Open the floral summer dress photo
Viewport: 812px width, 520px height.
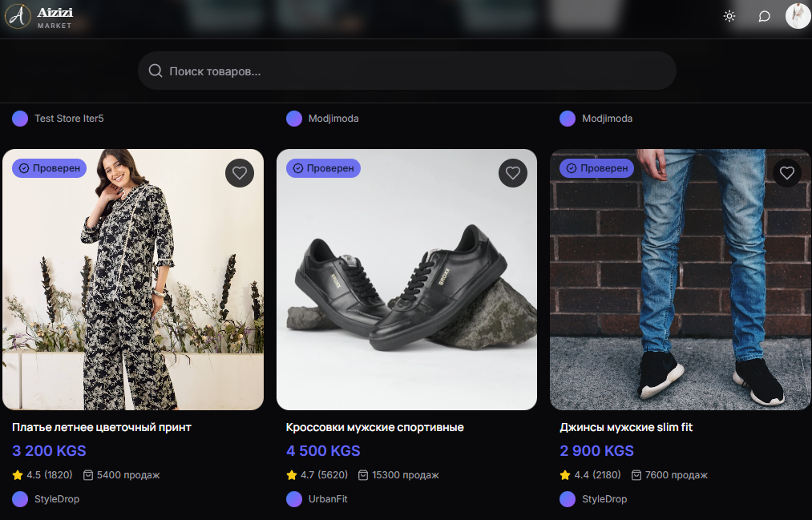[x=132, y=288]
